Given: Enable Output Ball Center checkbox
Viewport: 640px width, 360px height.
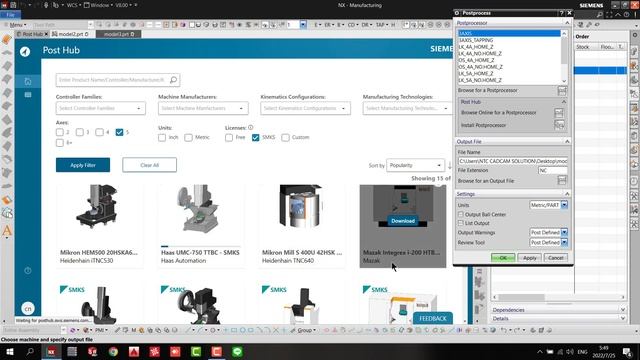Looking at the screenshot, I should pos(461,214).
